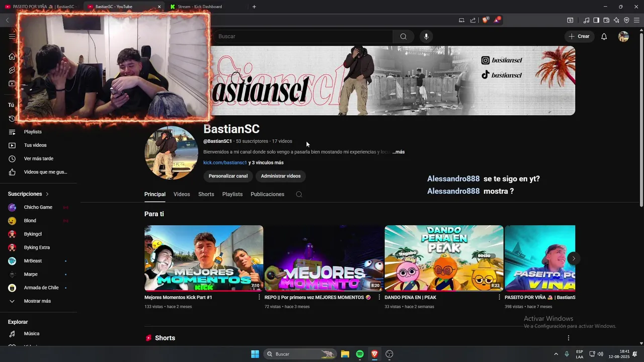Open options for REPO Por primera vez video
The image size is (644, 362).
tap(379, 297)
